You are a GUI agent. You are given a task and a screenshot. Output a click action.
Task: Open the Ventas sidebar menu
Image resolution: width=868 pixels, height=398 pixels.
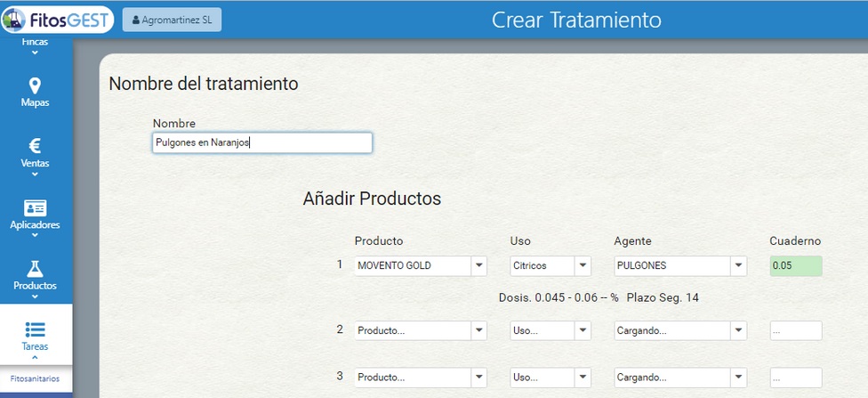[x=35, y=157]
